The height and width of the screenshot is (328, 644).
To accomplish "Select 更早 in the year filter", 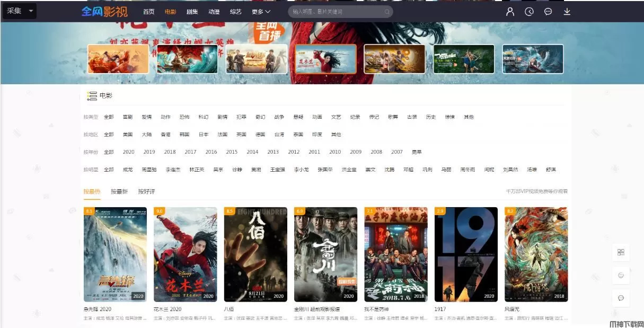I will pos(417,152).
